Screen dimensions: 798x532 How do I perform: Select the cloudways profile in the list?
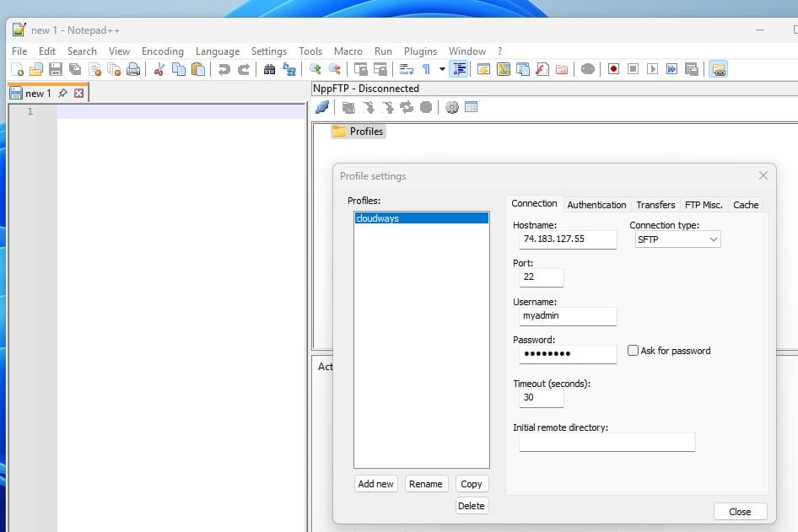coord(422,218)
